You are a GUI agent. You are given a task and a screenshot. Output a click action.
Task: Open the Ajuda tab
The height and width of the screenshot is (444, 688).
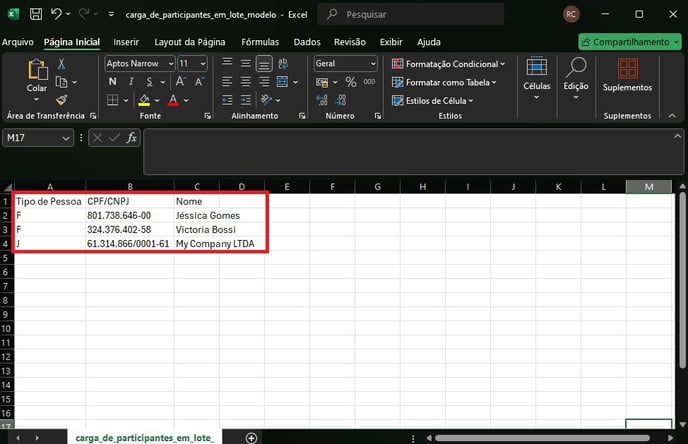click(429, 42)
